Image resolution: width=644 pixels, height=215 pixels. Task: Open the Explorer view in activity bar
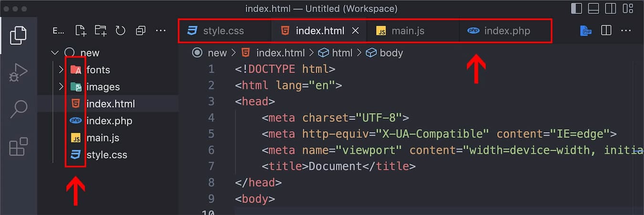(x=18, y=35)
